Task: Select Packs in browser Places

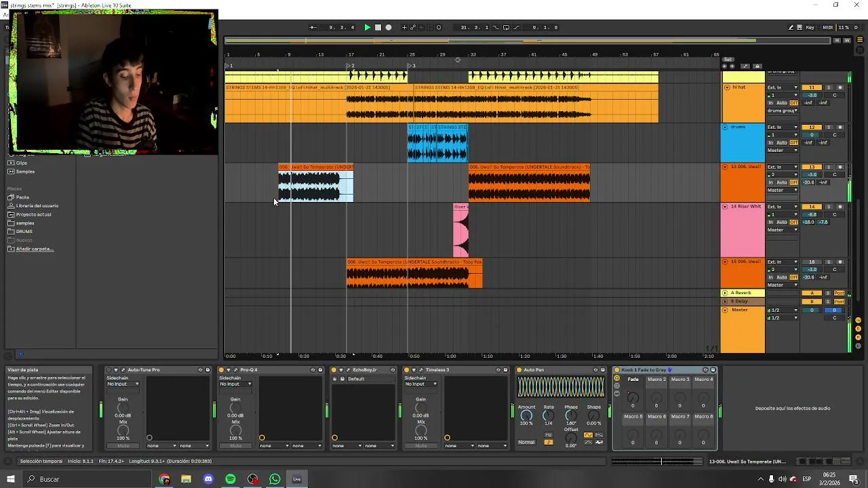Action: click(22, 197)
